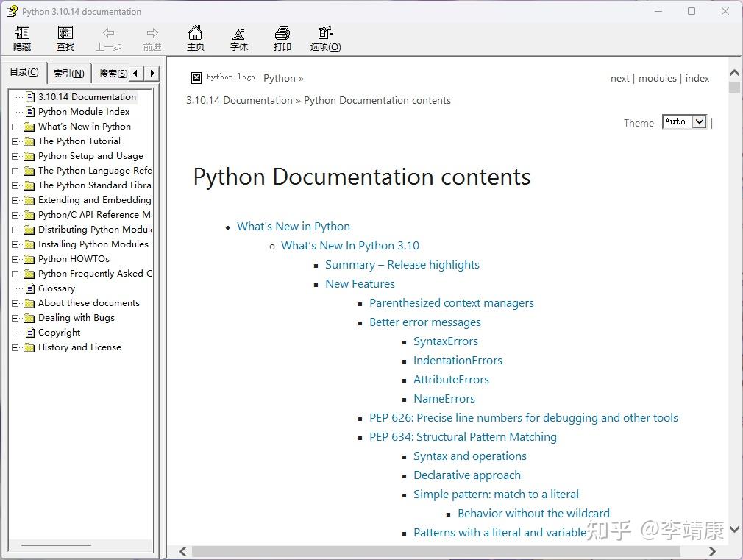Print the topic using the 打印 icon
The width and height of the screenshot is (743, 560).
(282, 37)
